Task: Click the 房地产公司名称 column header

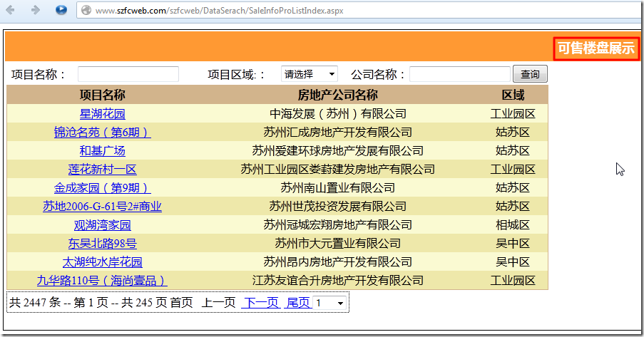Action: (337, 95)
